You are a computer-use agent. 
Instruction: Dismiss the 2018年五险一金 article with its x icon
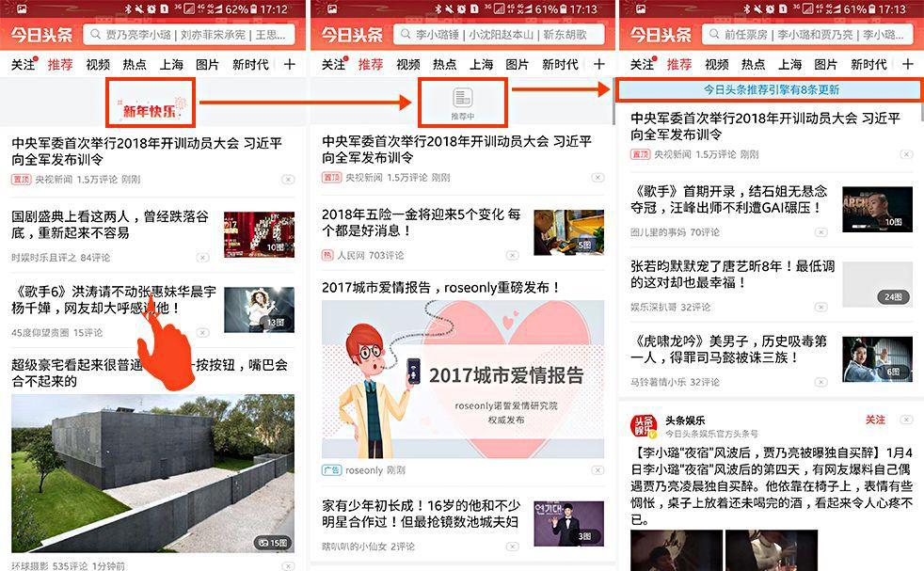pos(513,255)
